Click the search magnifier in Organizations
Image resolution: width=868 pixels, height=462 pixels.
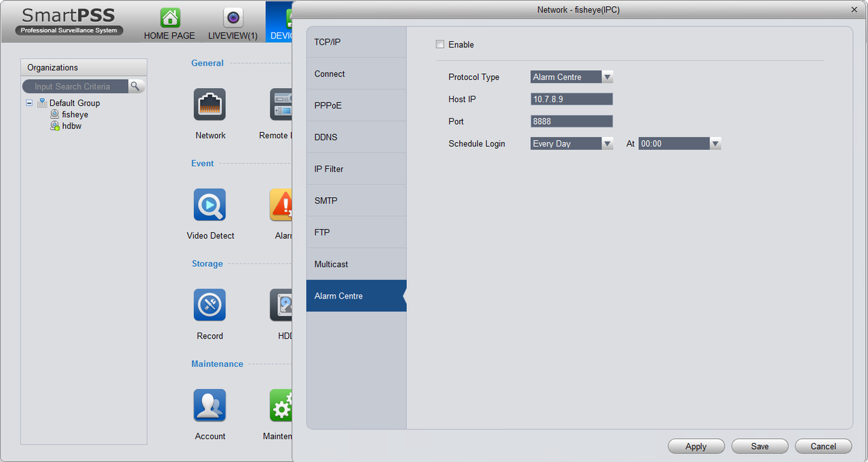coord(136,86)
